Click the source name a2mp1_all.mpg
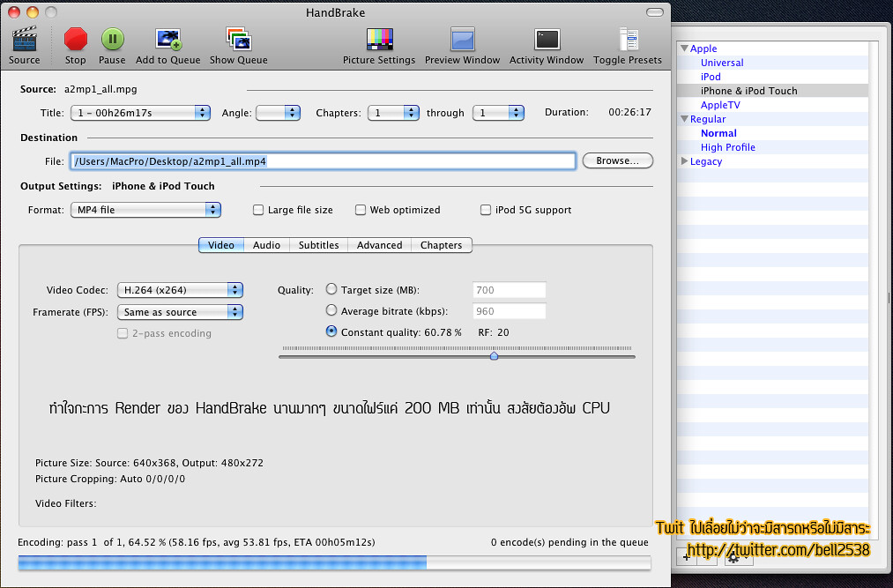893x588 pixels. coord(100,89)
